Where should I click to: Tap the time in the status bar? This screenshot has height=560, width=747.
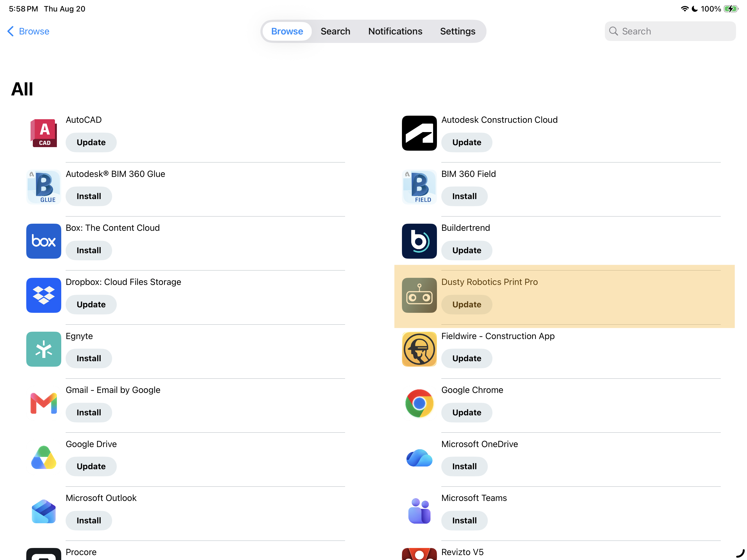(23, 9)
